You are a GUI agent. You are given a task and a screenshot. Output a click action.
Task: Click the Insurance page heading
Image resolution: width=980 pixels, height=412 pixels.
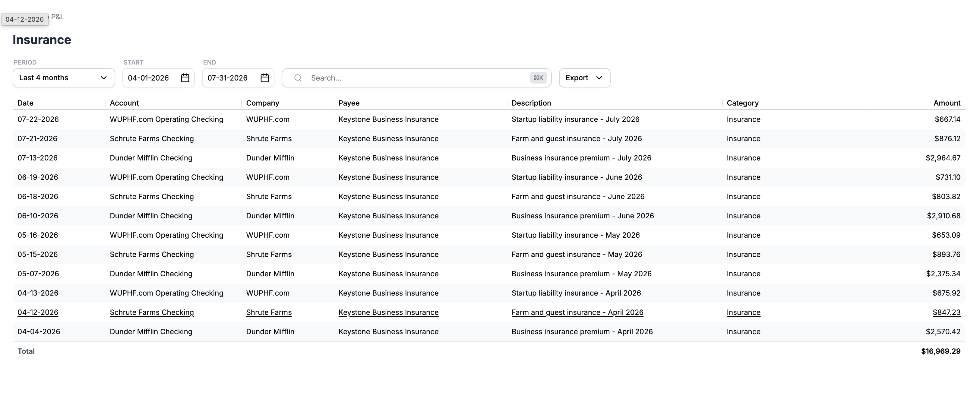[x=42, y=40]
